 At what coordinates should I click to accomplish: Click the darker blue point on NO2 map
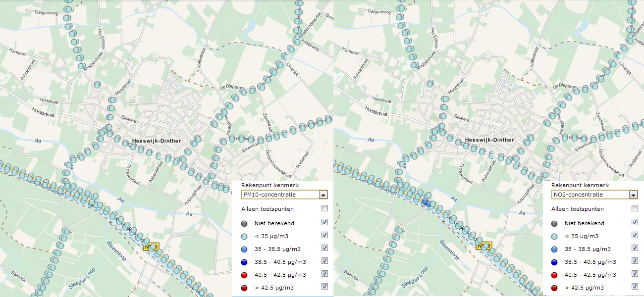coord(425,201)
